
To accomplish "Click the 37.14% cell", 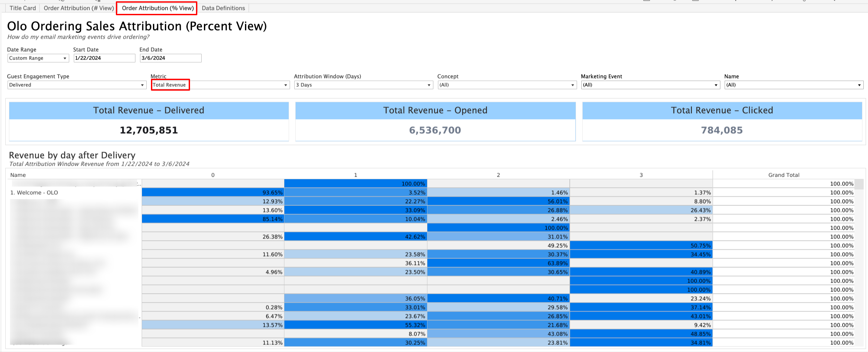I will click(x=641, y=307).
